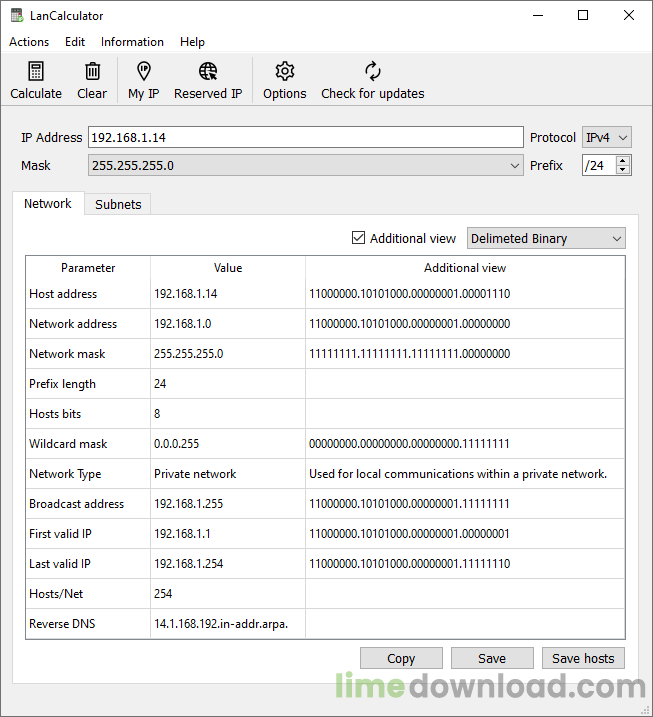Viewport: 653px width, 717px height.
Task: Click the Wildcard mask binary representation
Action: point(409,444)
